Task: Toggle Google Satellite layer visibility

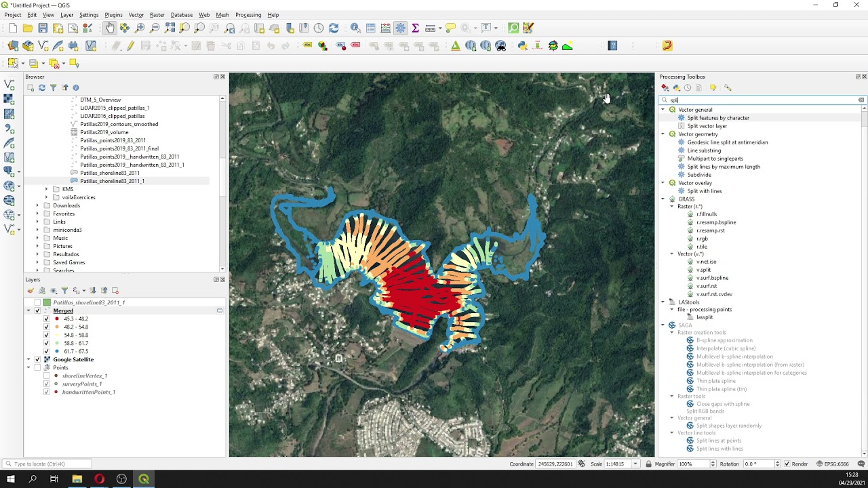Action: tap(37, 359)
